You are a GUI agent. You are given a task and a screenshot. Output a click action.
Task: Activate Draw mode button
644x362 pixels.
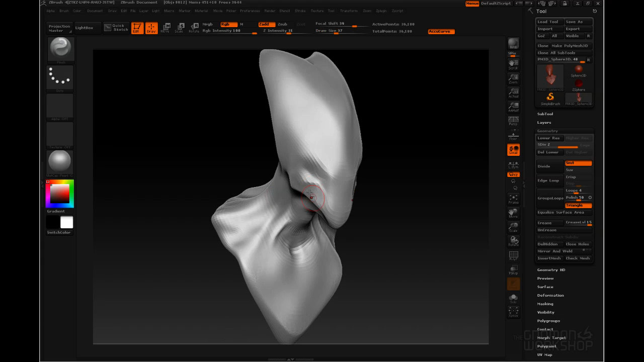[x=151, y=28]
